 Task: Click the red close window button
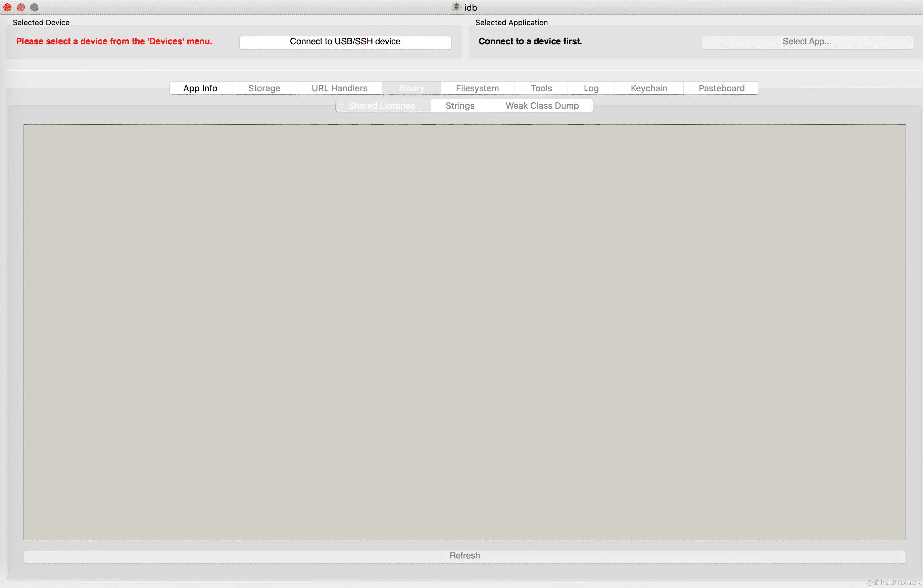pos(7,7)
